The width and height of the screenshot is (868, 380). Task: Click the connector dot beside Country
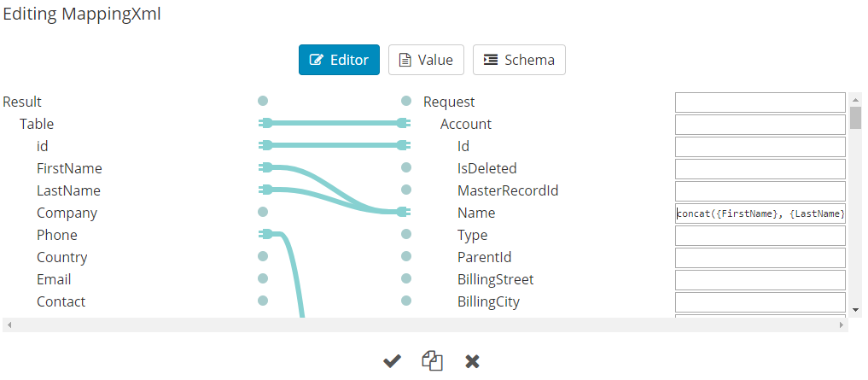(263, 256)
